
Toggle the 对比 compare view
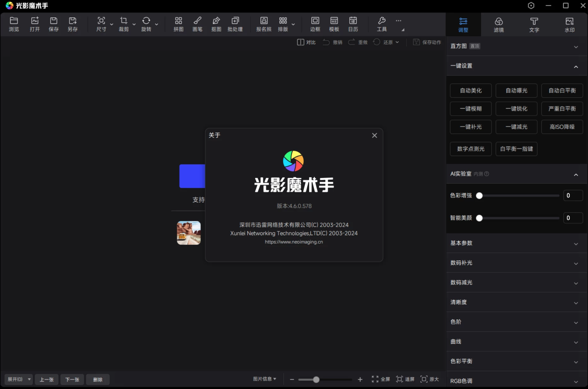306,42
